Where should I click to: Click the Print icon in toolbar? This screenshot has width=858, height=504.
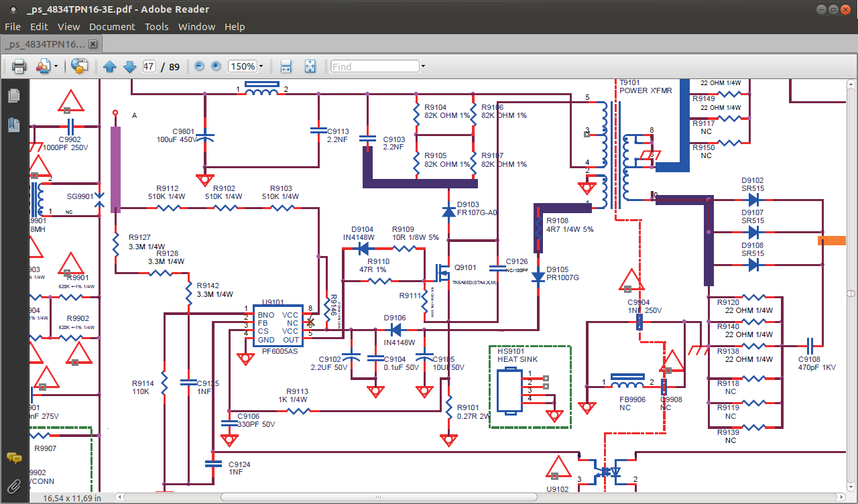(x=19, y=66)
